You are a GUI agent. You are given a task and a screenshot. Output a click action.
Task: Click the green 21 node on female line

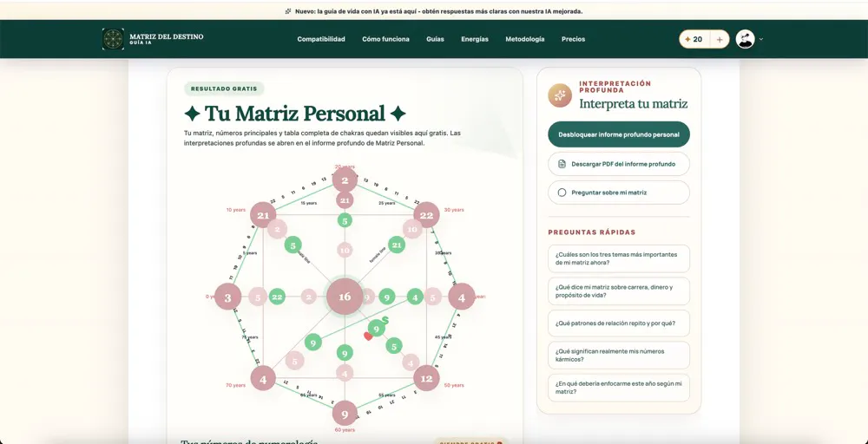click(x=397, y=245)
